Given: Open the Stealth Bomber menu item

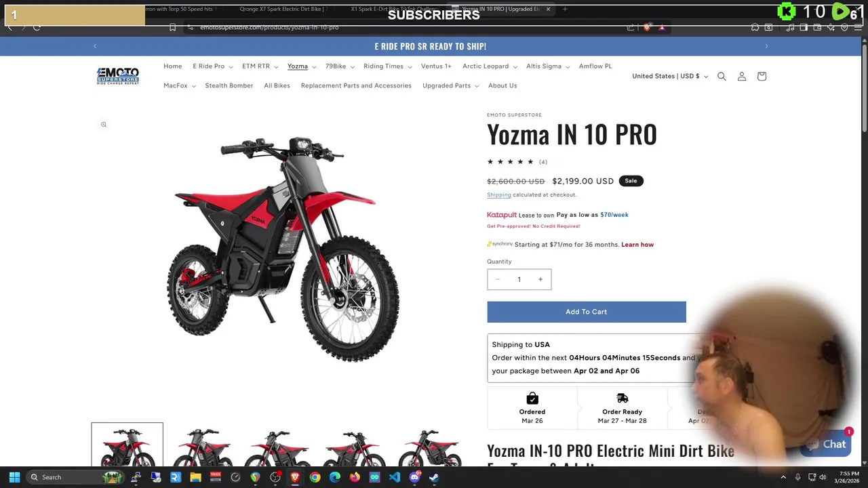Looking at the screenshot, I should tap(229, 86).
